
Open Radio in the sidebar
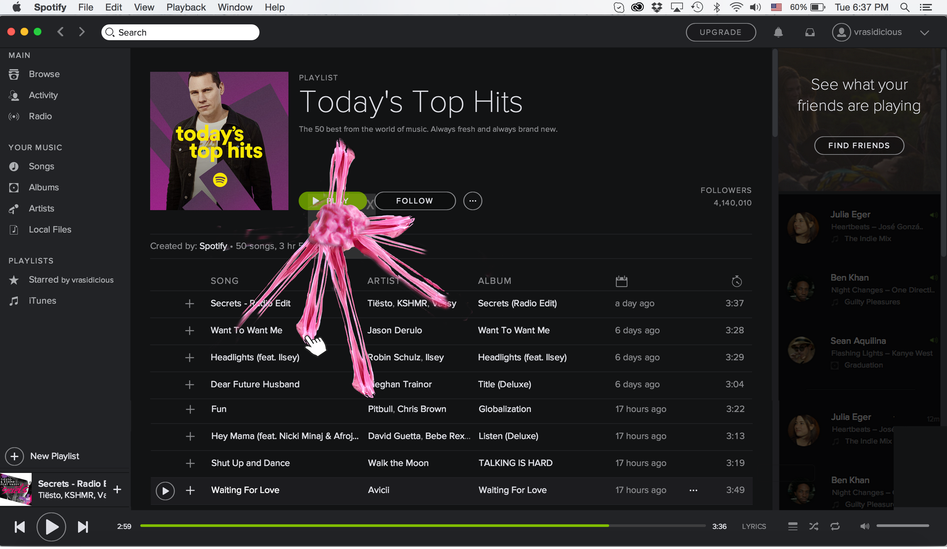(x=40, y=117)
